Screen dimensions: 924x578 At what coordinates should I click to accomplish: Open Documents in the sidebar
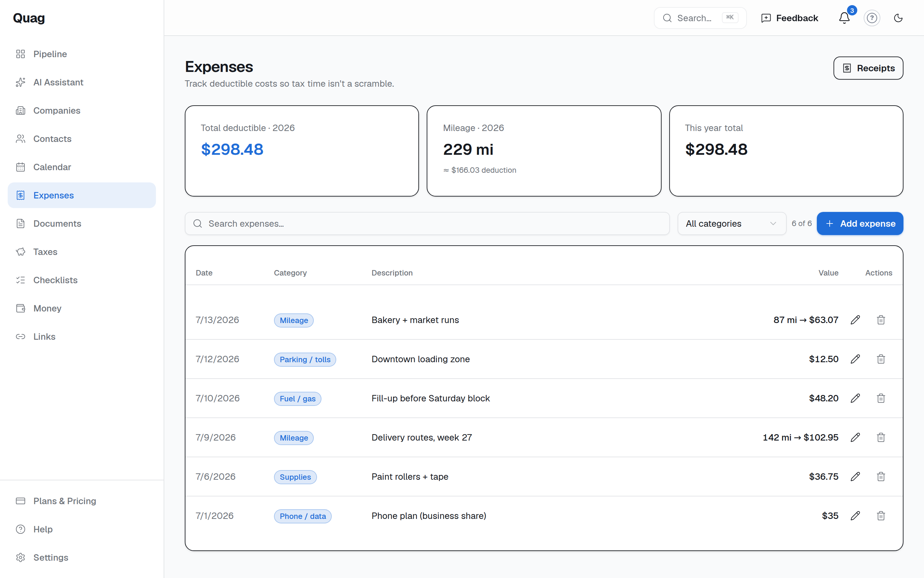tap(82, 223)
